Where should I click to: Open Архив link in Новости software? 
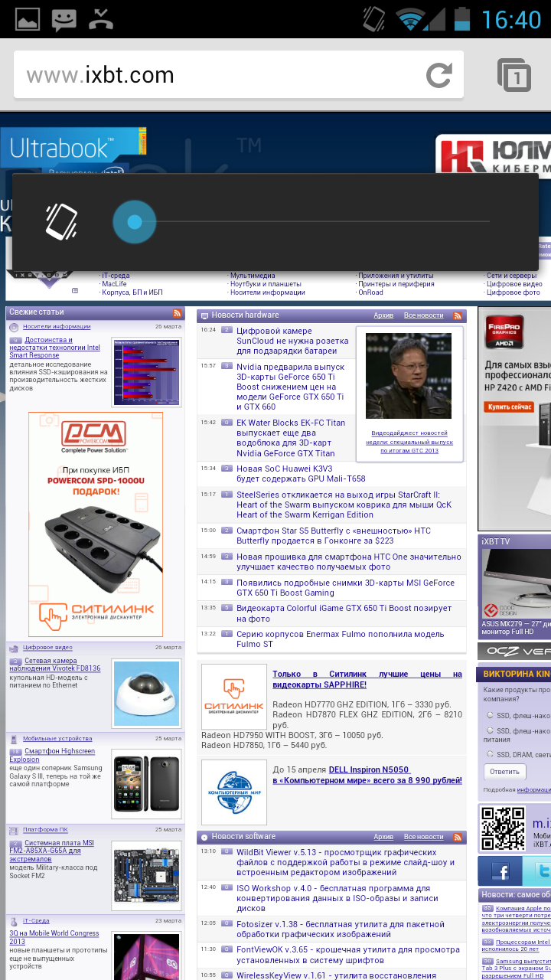pos(383,837)
